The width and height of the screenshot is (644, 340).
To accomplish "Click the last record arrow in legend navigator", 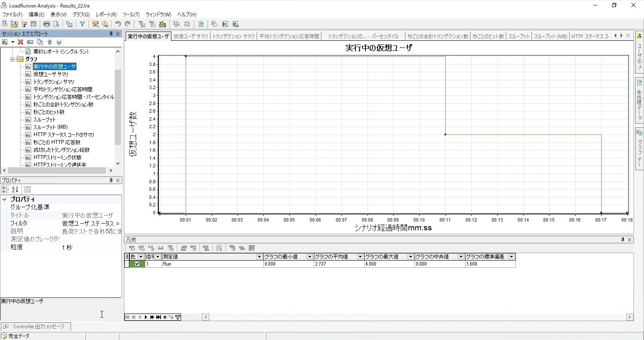I will click(x=158, y=317).
